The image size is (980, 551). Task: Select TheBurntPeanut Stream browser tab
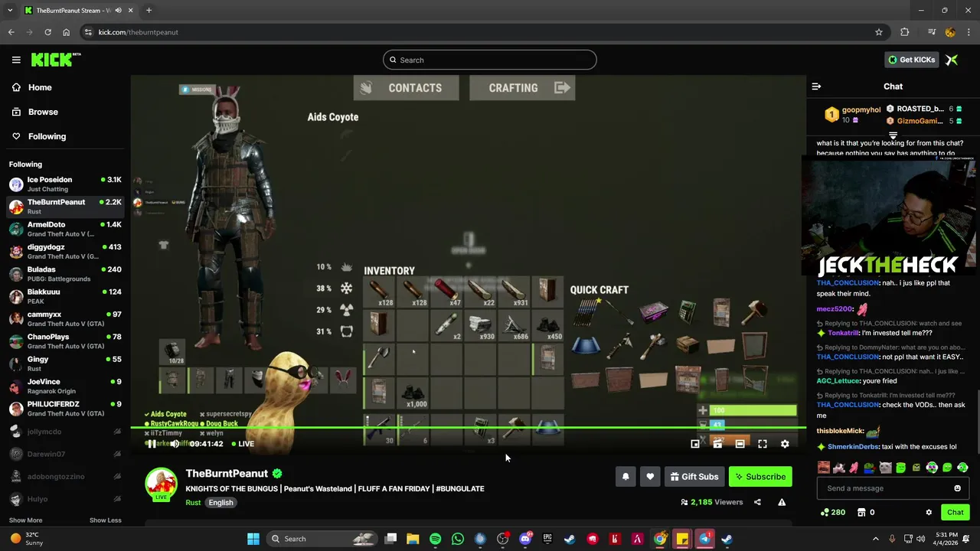pos(78,11)
